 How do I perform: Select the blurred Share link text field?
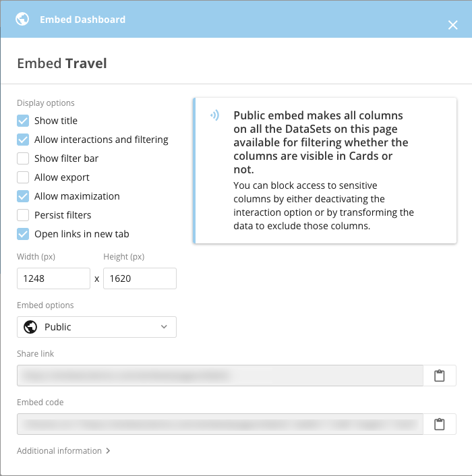pyautogui.click(x=220, y=376)
